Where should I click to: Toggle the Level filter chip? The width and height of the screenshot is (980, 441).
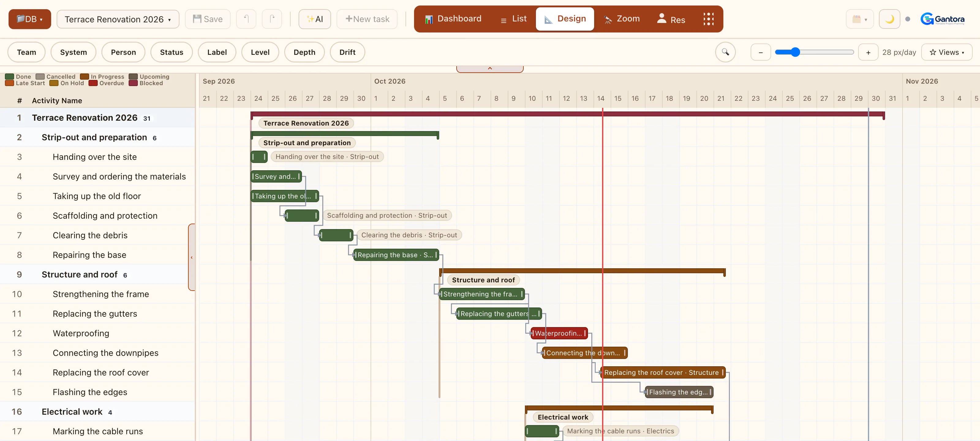pos(260,52)
